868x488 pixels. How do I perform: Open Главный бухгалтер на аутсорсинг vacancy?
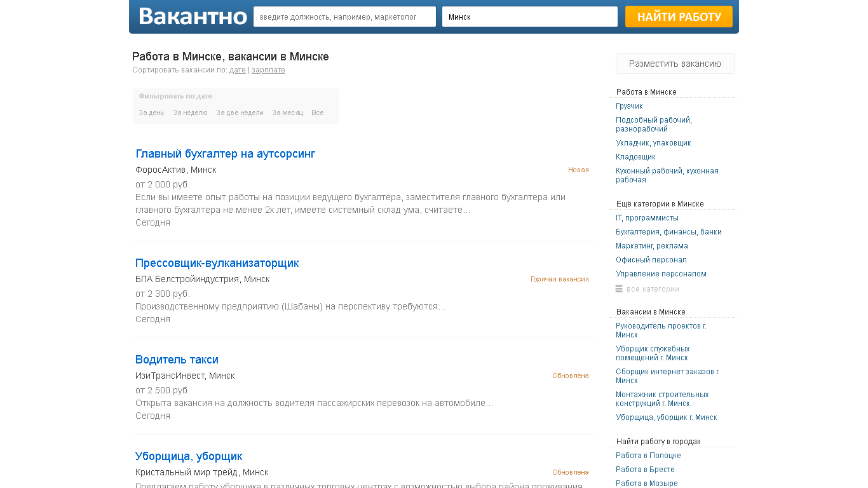pyautogui.click(x=226, y=154)
